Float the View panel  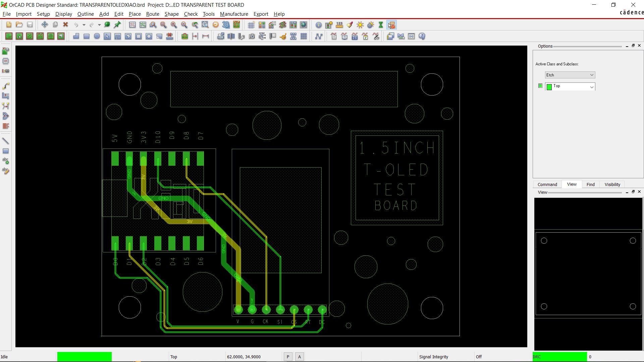(633, 192)
